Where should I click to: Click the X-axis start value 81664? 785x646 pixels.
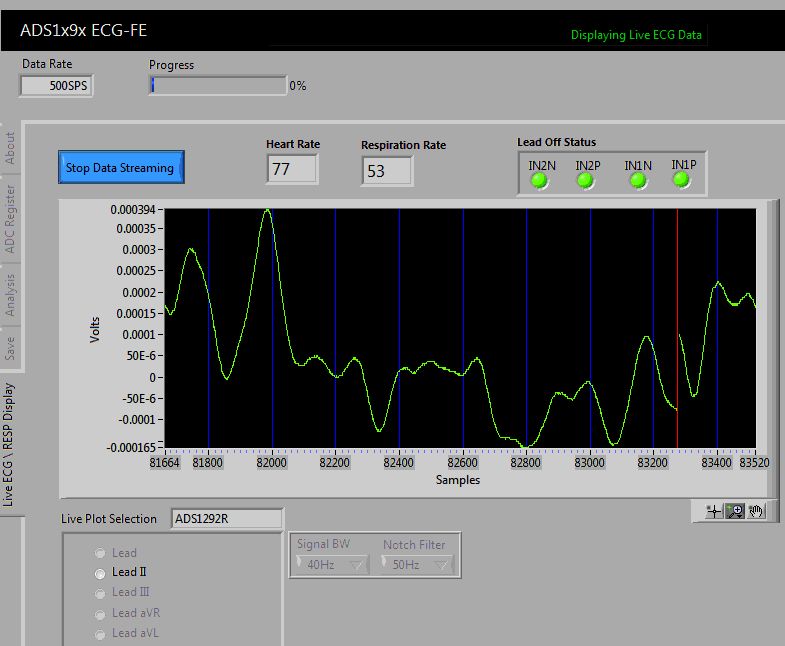(164, 463)
